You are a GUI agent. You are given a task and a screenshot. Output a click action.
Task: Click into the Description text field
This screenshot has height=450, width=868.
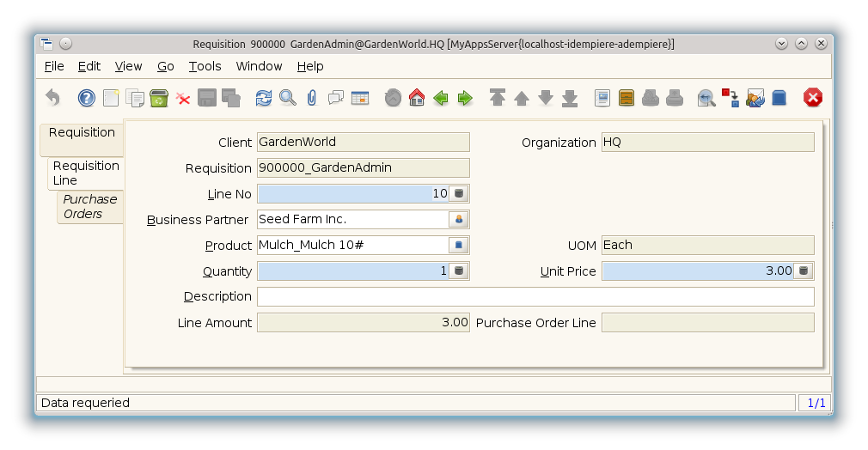535,297
